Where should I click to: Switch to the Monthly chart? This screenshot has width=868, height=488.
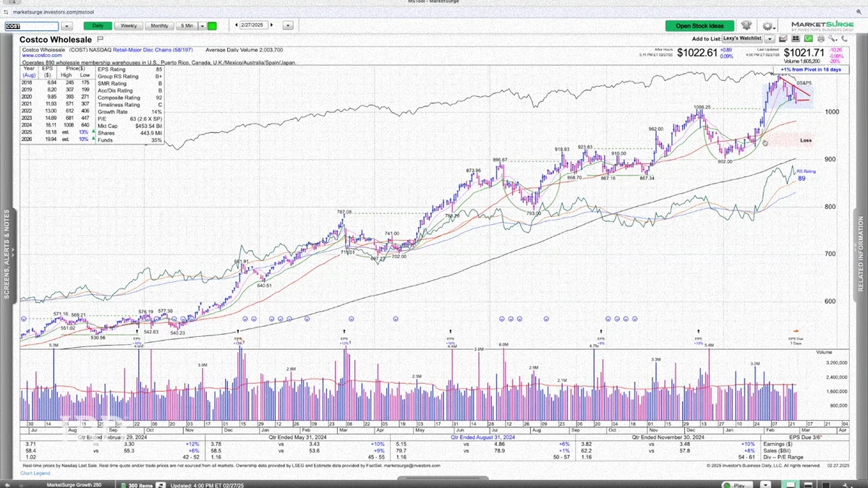(x=159, y=26)
